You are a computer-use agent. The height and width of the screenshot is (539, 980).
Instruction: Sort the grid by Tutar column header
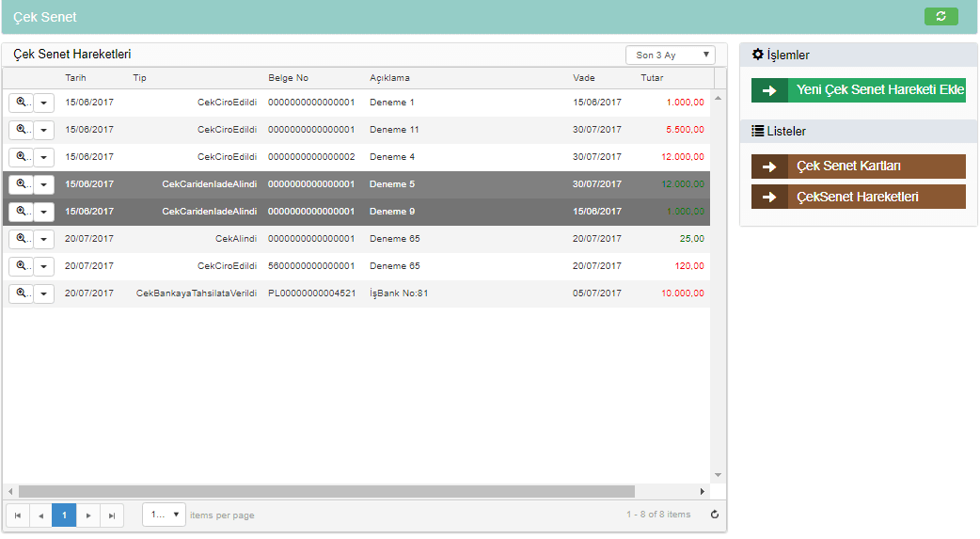[652, 78]
